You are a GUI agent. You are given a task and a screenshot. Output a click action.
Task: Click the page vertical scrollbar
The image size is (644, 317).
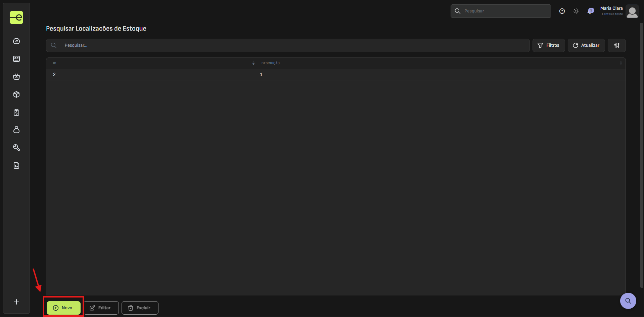tap(642, 155)
